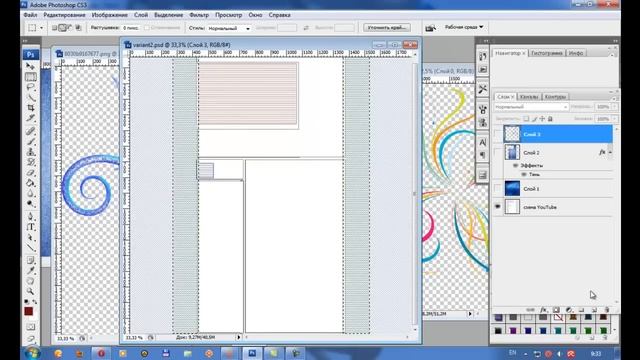Switch to the Гистограмма tab

[x=547, y=53]
